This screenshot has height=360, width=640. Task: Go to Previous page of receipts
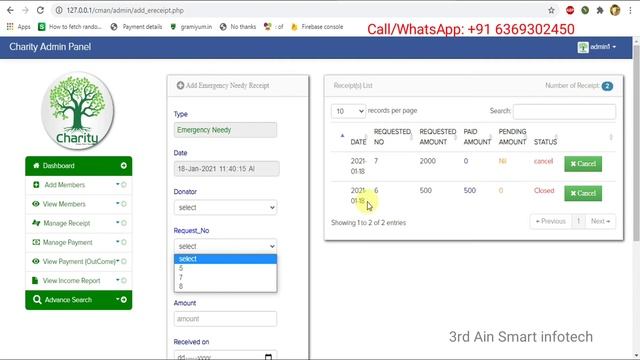click(551, 221)
